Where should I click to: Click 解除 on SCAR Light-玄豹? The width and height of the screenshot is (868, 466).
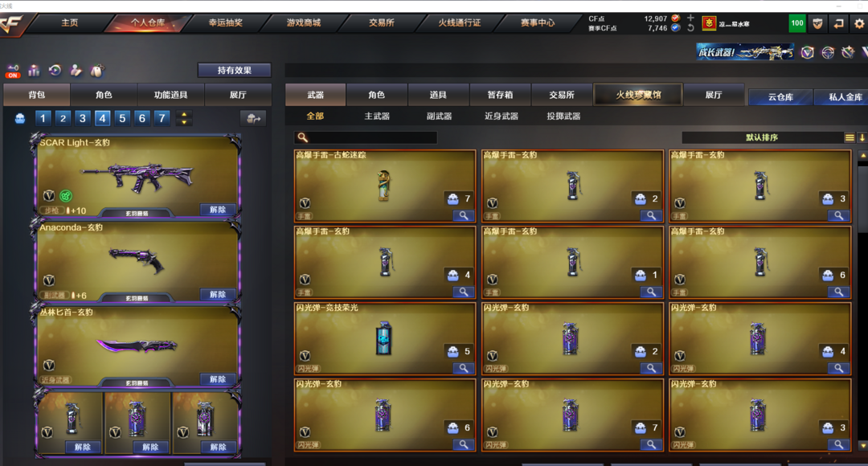[x=218, y=210]
